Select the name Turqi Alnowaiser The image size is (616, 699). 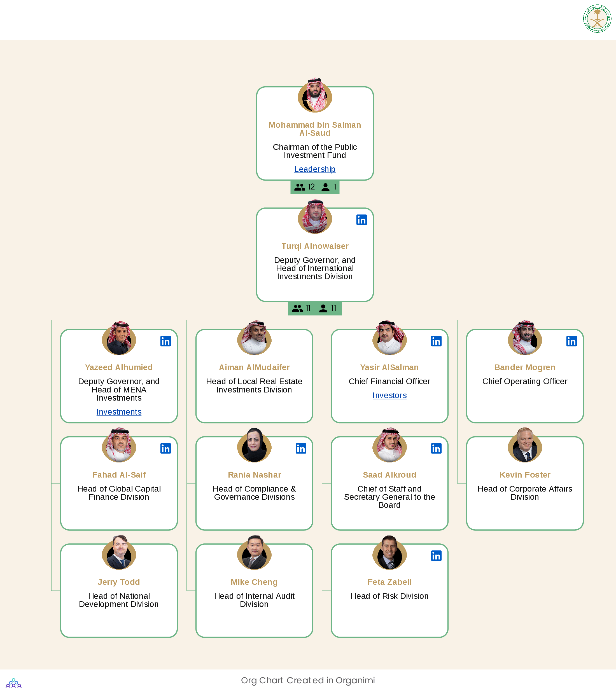[315, 246]
